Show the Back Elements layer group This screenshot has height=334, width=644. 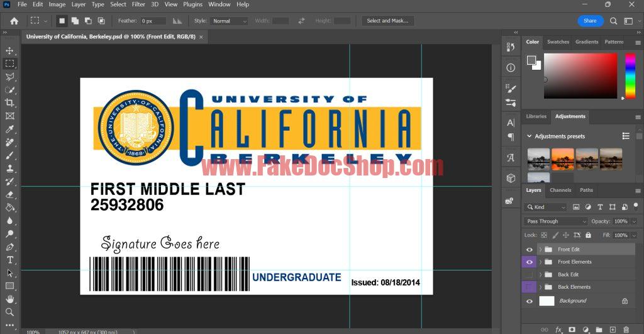(529, 287)
